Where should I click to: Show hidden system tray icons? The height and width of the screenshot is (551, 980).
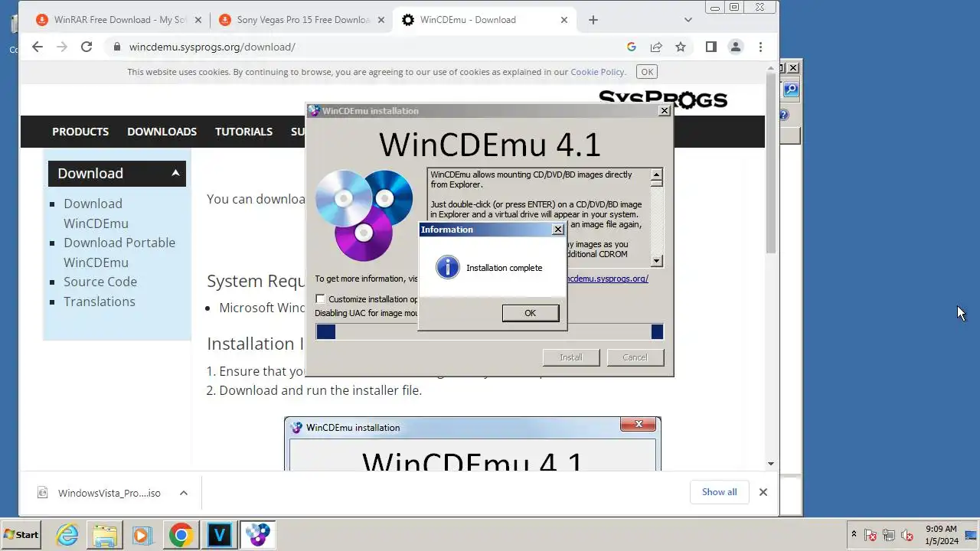pos(854,535)
